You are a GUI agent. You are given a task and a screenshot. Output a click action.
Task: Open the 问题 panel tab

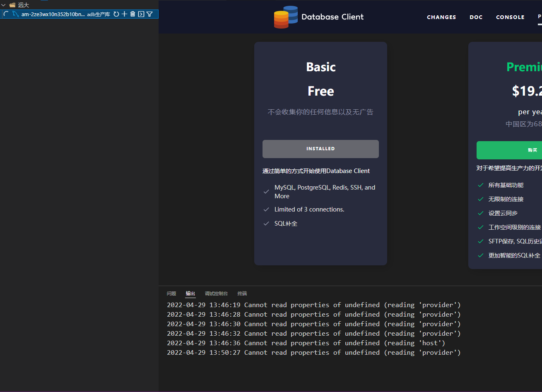pyautogui.click(x=171, y=293)
